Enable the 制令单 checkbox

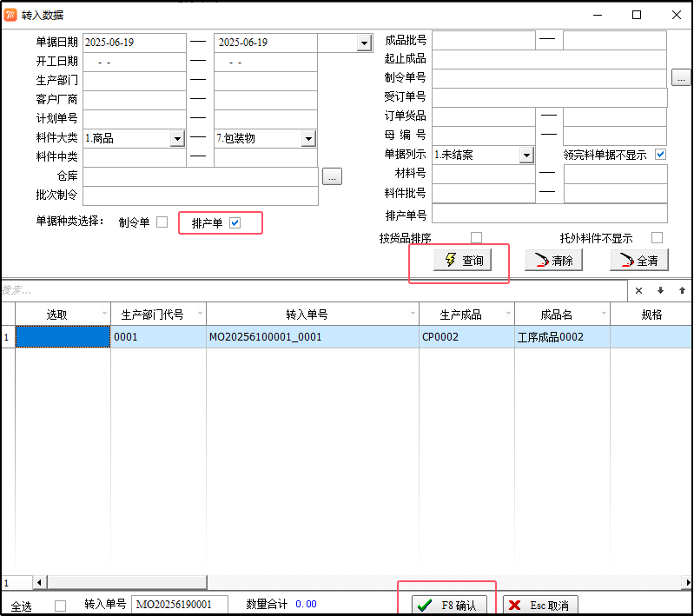(162, 222)
